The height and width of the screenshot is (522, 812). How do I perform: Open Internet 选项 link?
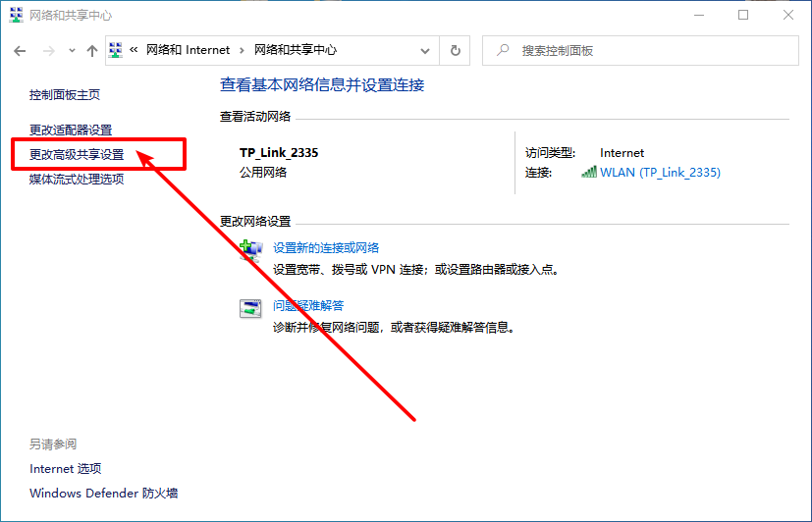click(66, 469)
